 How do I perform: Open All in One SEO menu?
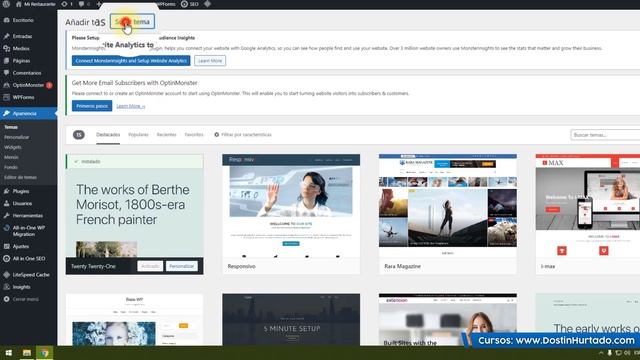[29, 258]
